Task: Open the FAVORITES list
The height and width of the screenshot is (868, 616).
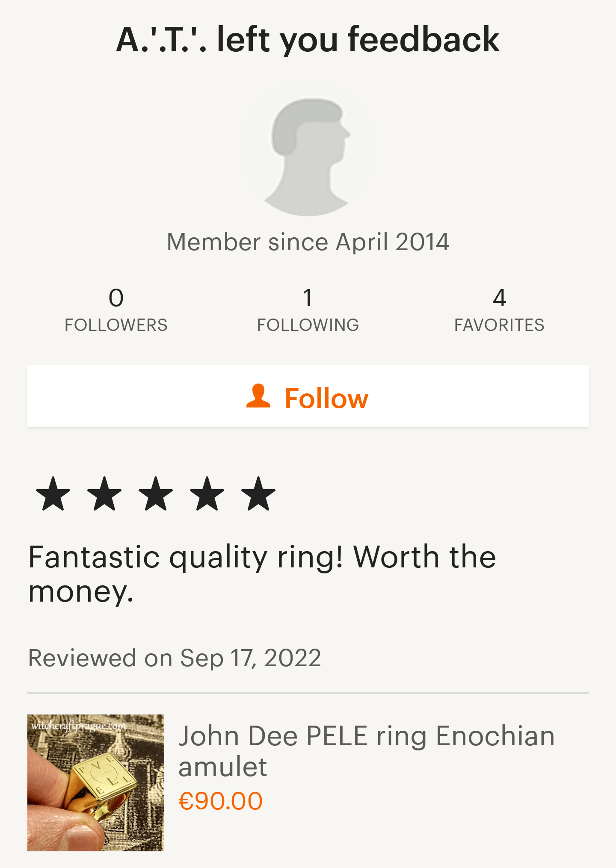Action: click(x=499, y=325)
